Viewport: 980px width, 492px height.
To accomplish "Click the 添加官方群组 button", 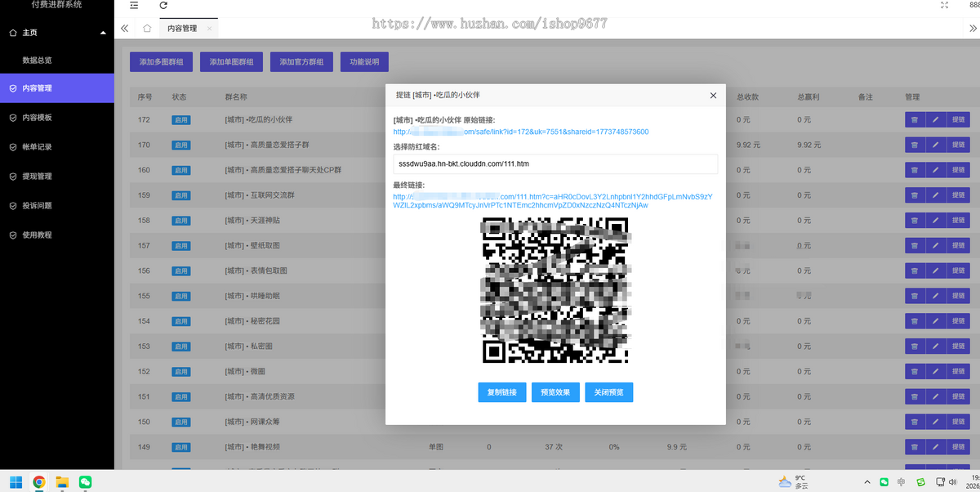I will click(x=301, y=62).
